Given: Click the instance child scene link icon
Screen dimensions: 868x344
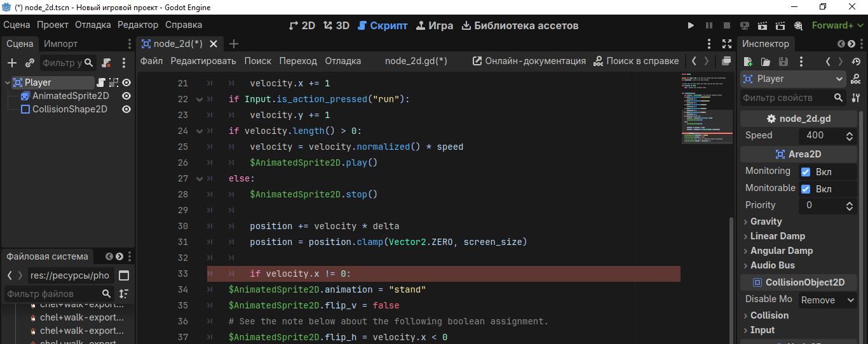Looking at the screenshot, I should (30, 63).
